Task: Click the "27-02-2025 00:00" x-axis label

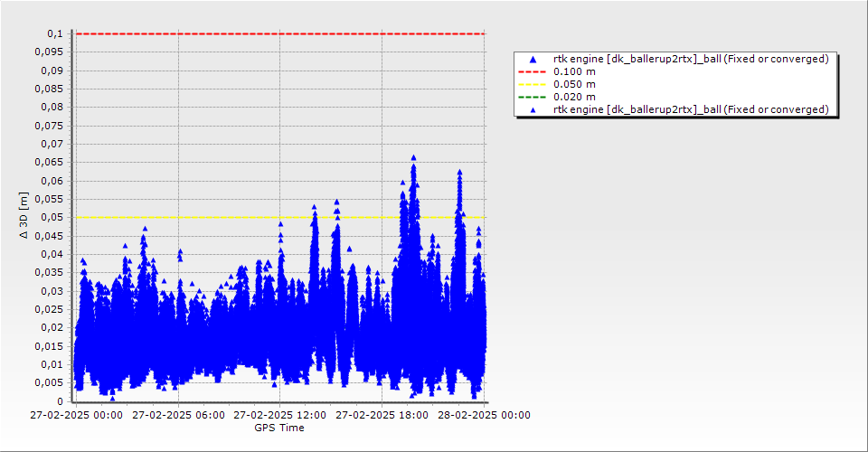Action: coord(76,415)
